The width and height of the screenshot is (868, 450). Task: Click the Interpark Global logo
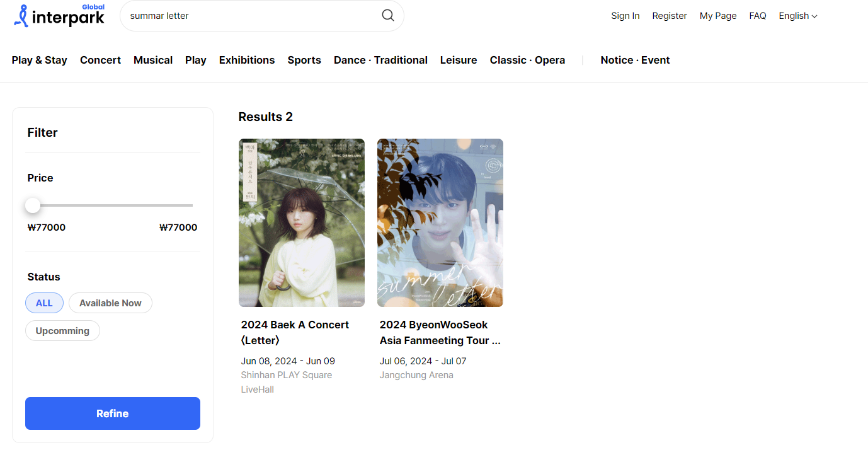(59, 16)
